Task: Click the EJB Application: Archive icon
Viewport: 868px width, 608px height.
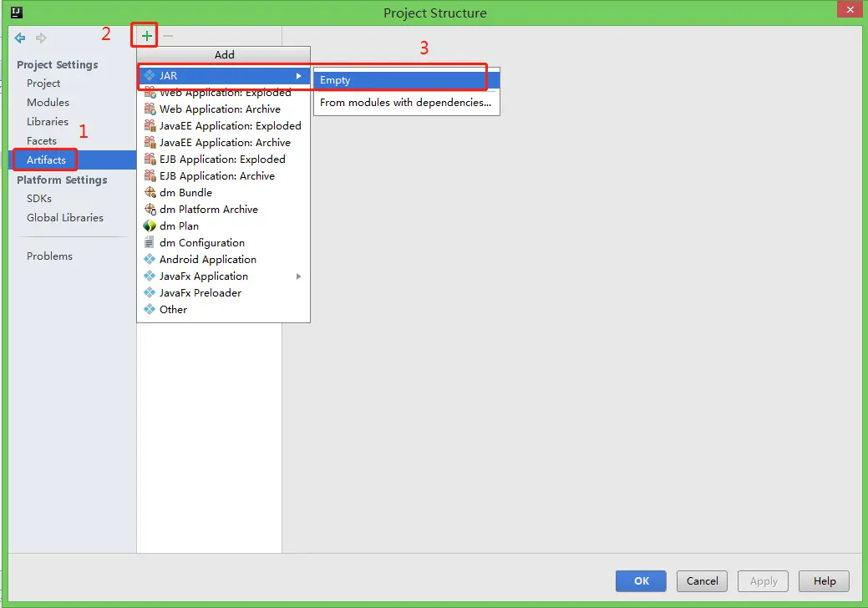Action: [x=150, y=175]
